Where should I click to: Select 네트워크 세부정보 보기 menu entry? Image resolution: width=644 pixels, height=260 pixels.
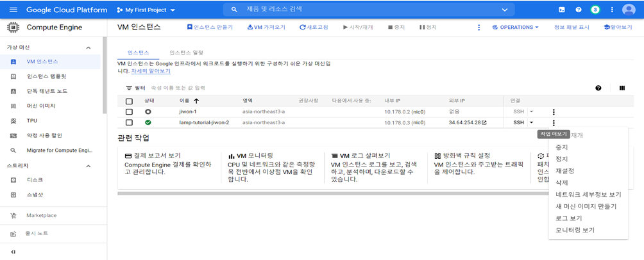(588, 195)
